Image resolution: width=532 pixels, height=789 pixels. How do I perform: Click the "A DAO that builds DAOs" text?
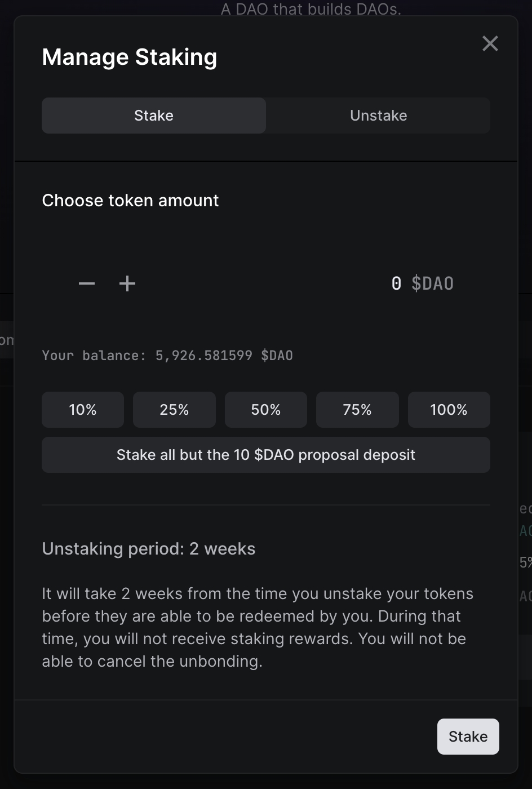tap(311, 10)
